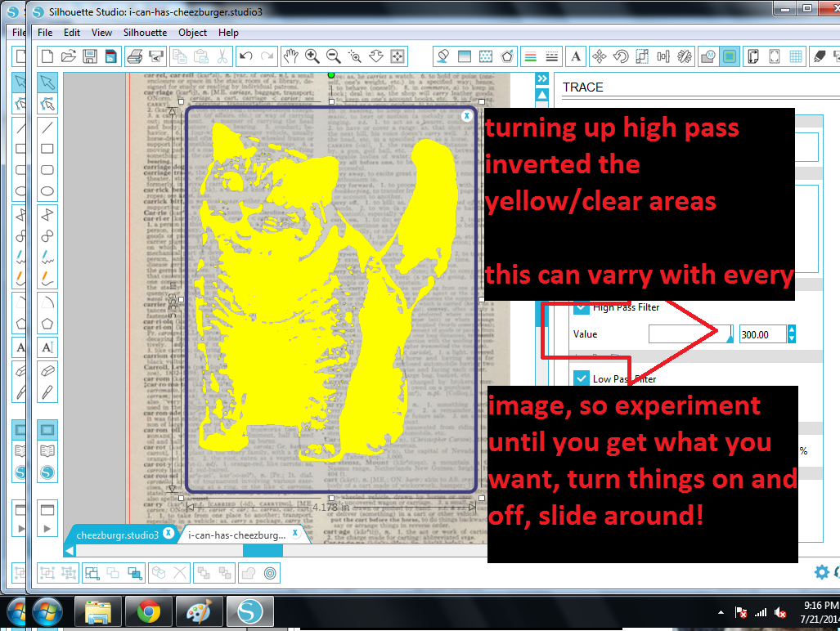The height and width of the screenshot is (631, 840).
Task: Open Google Chrome from the taskbar
Action: [x=148, y=611]
